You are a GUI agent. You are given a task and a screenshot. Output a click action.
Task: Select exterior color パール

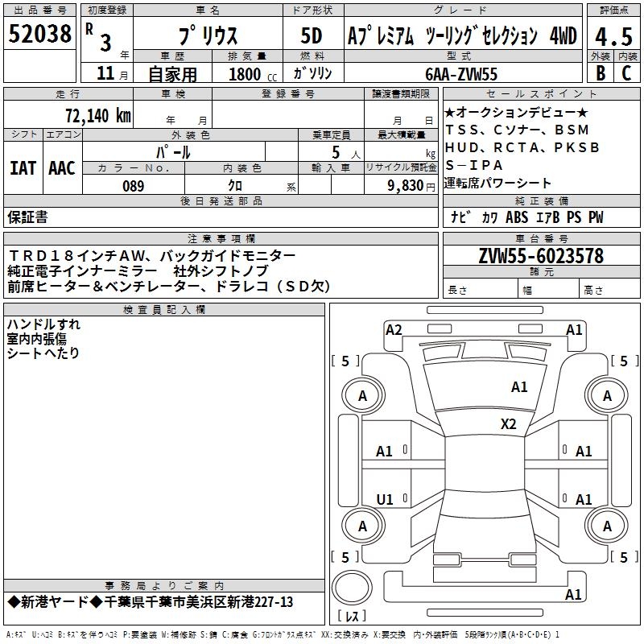173,152
